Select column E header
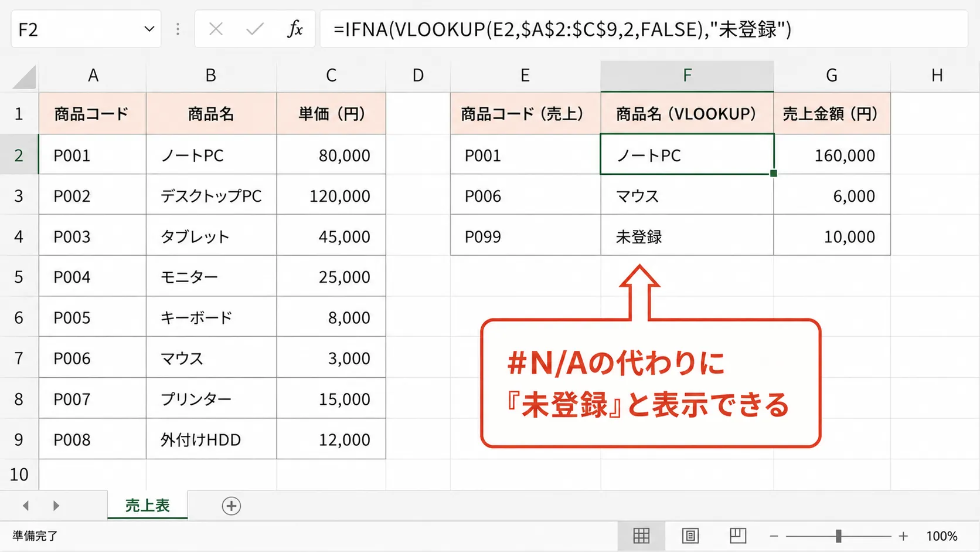Viewport: 980px width, 552px height. [525, 76]
